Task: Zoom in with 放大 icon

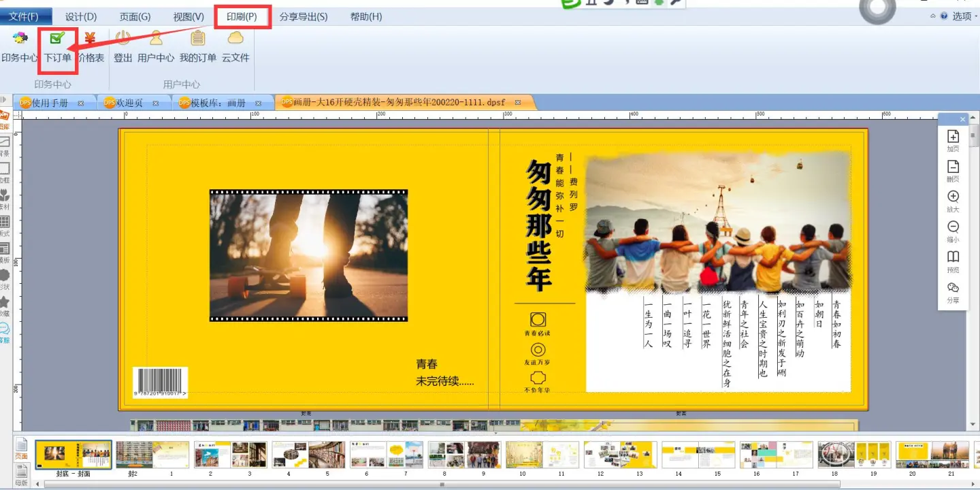Action: tap(953, 201)
